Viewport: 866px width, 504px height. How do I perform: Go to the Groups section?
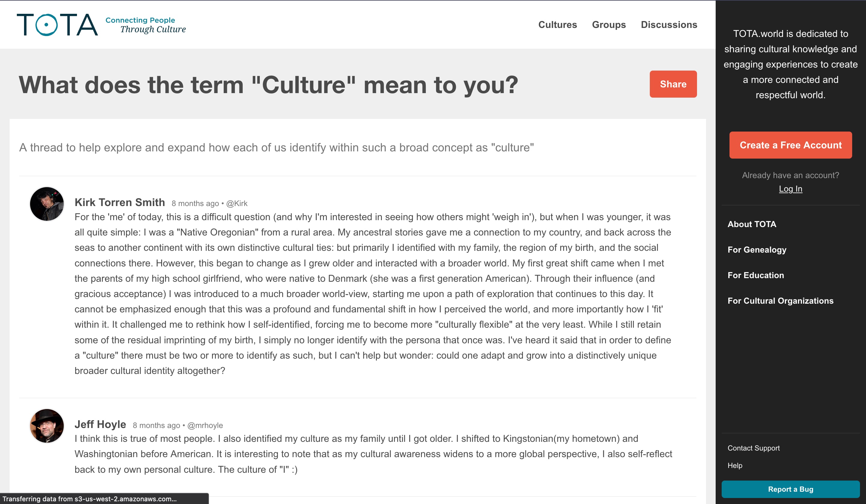pos(609,25)
